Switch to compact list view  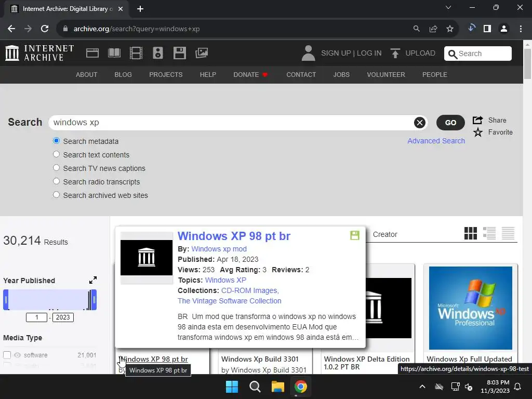[508, 233]
